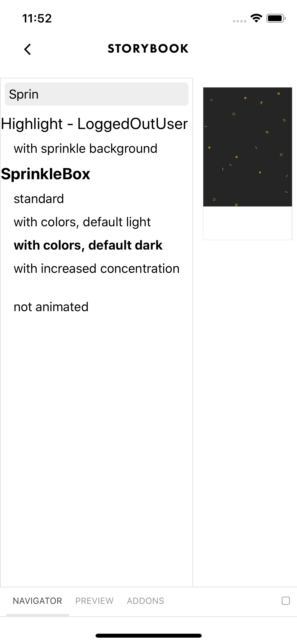Select the not animated story

(51, 307)
